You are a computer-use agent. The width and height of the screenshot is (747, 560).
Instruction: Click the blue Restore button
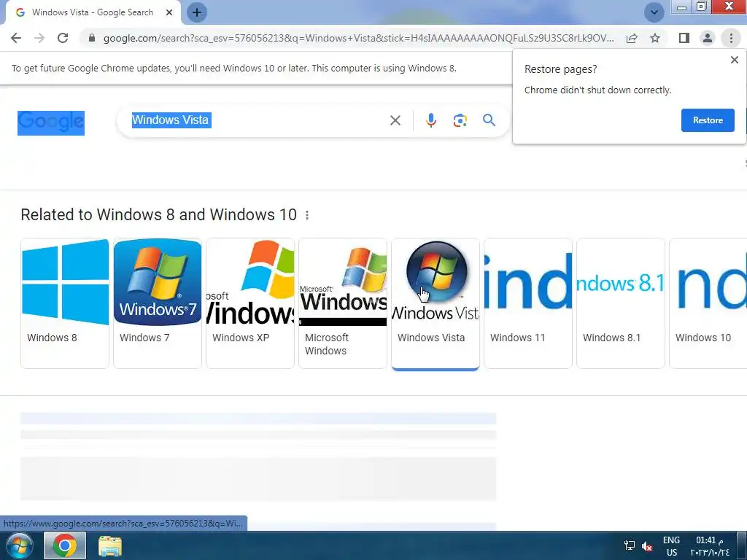tap(708, 120)
